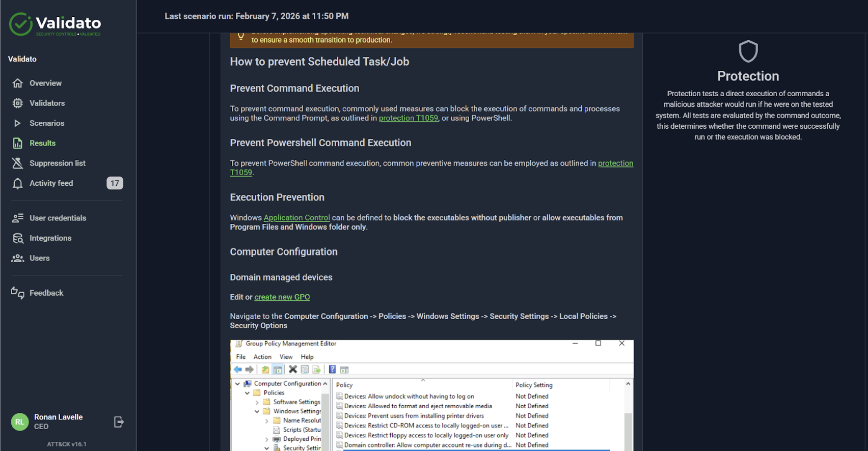Image resolution: width=868 pixels, height=451 pixels.
Task: Collapse the Computer Configuration tree node
Action: [x=237, y=384]
